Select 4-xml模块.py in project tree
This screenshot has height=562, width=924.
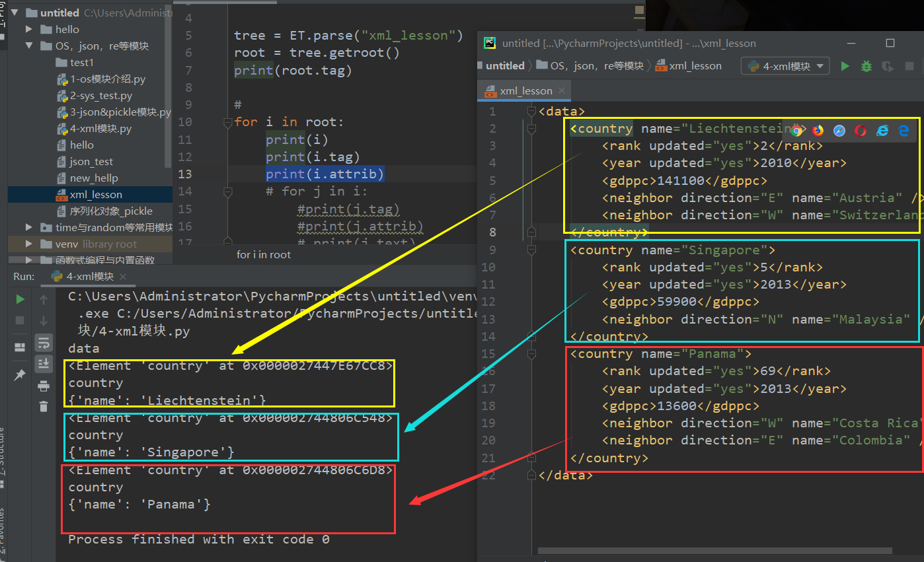[93, 128]
